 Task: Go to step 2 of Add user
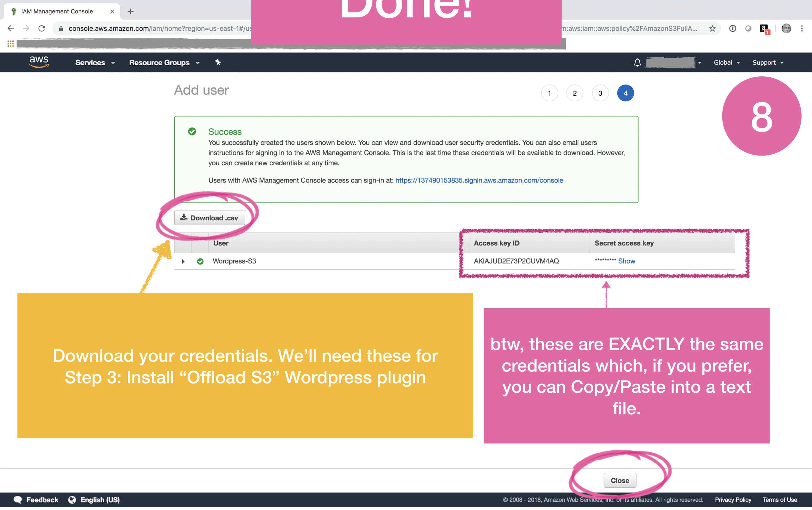575,93
